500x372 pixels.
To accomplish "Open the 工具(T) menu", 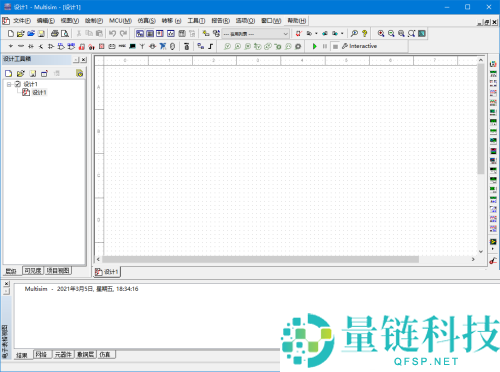I will coord(196,21).
